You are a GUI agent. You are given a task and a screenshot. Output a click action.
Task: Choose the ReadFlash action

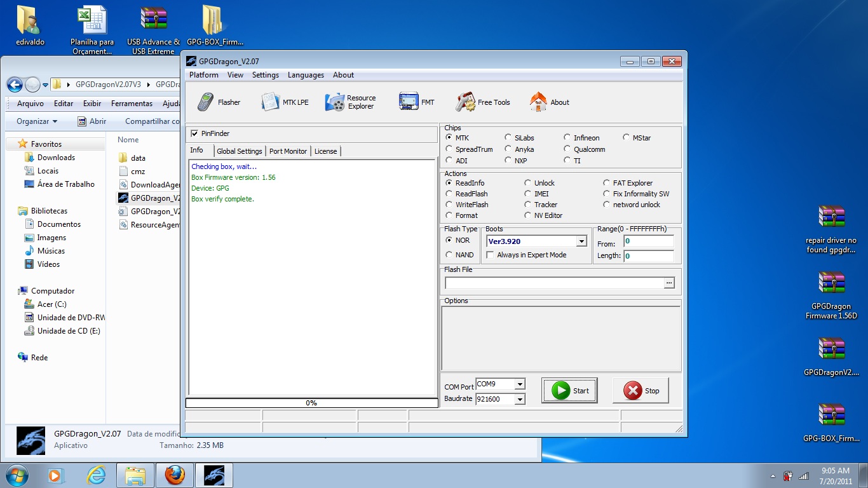pyautogui.click(x=449, y=194)
